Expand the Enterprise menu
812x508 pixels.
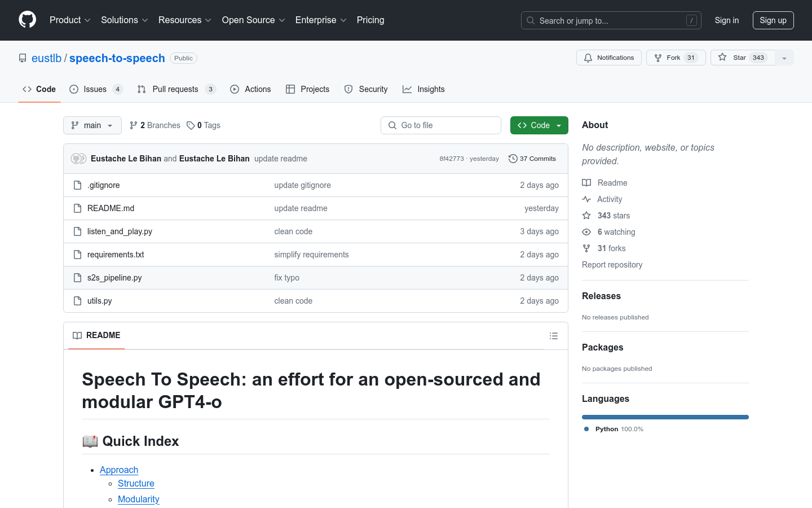pos(321,20)
